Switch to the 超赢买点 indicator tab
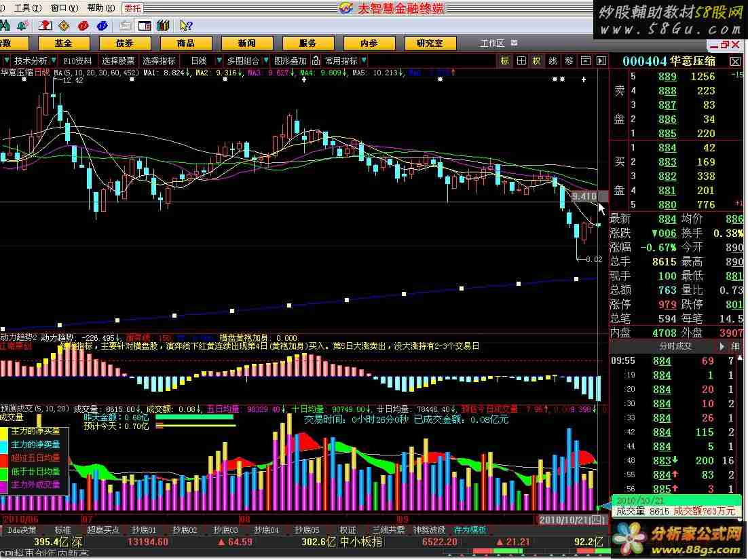This screenshot has width=748, height=560. point(102,529)
